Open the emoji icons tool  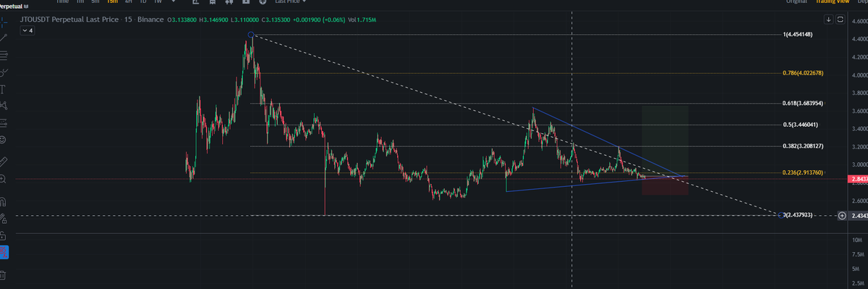tap(4, 139)
